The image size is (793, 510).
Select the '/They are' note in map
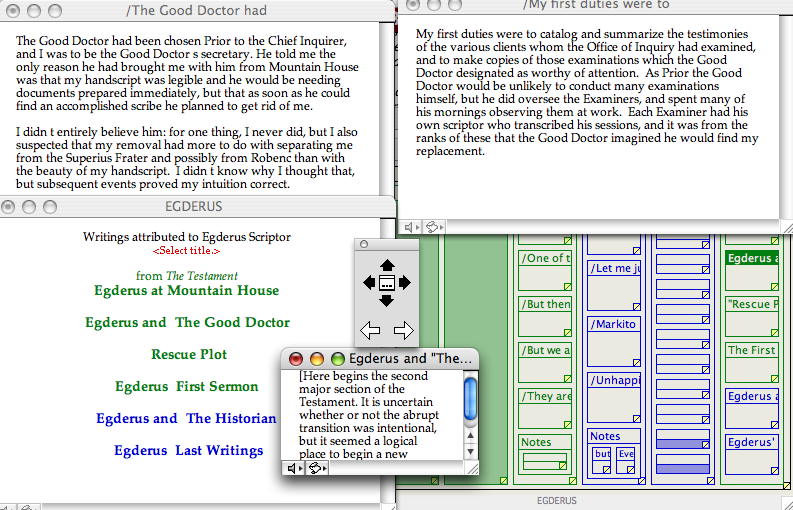click(545, 409)
